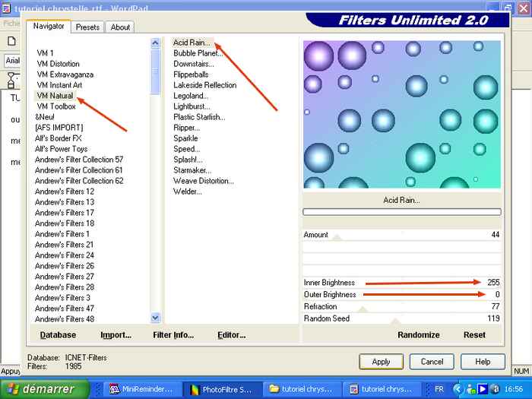Close the WordPad window
The height and width of the screenshot is (399, 532).
(524, 8)
